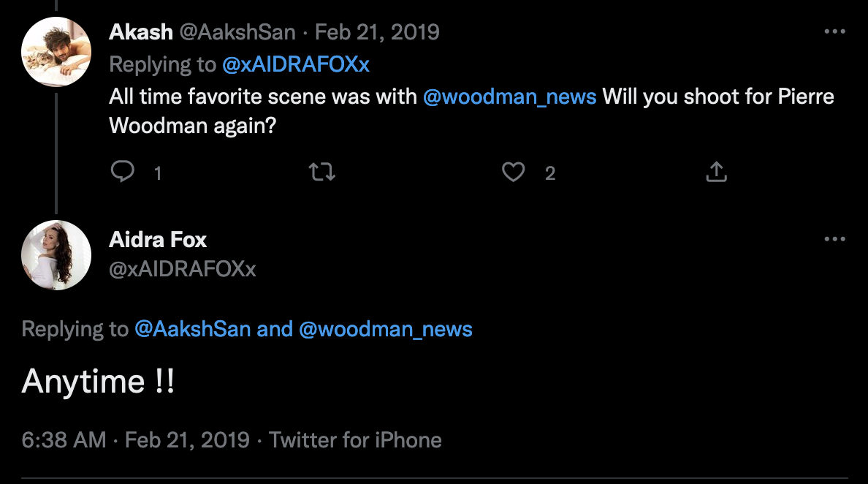Screen dimensions: 868x484
Task: Open more options for Akash's tweet
Action: point(834,32)
